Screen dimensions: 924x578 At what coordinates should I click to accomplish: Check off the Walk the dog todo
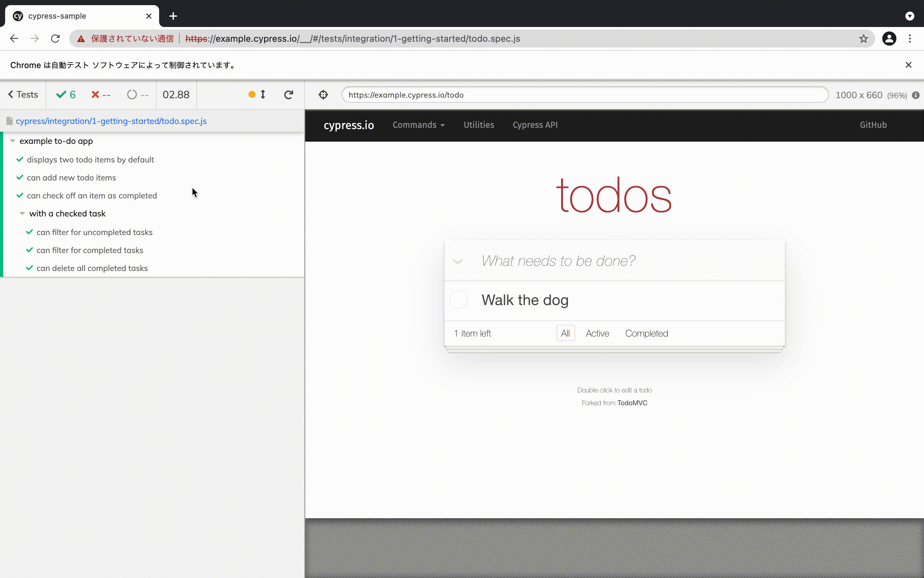coord(458,300)
